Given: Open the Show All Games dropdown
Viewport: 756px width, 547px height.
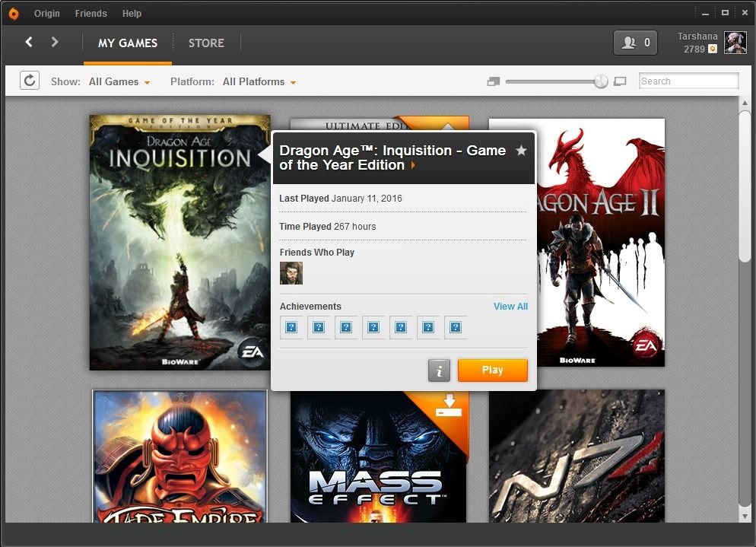Looking at the screenshot, I should (119, 81).
